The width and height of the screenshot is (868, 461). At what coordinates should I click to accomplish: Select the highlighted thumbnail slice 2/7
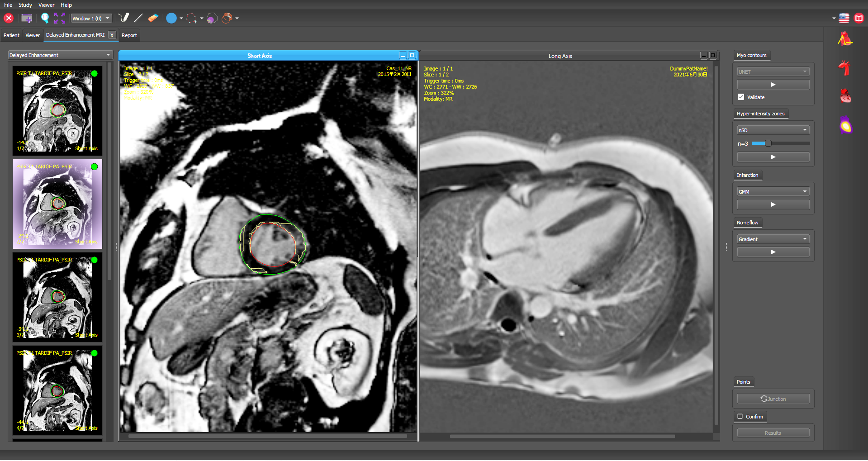coord(57,204)
